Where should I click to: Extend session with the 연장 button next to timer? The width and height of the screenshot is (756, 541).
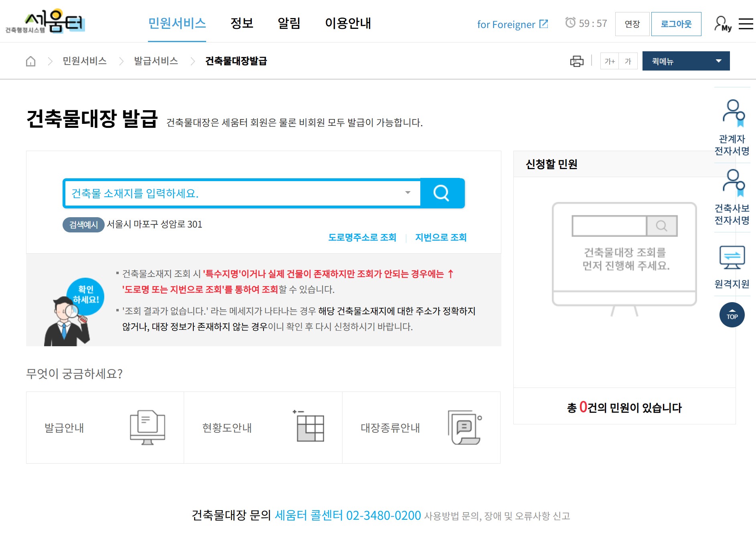pos(632,24)
